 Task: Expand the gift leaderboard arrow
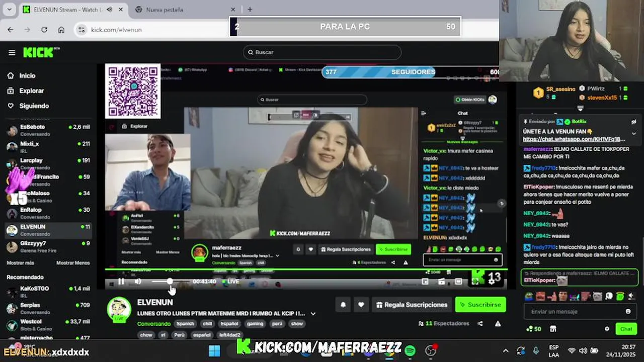580,109
